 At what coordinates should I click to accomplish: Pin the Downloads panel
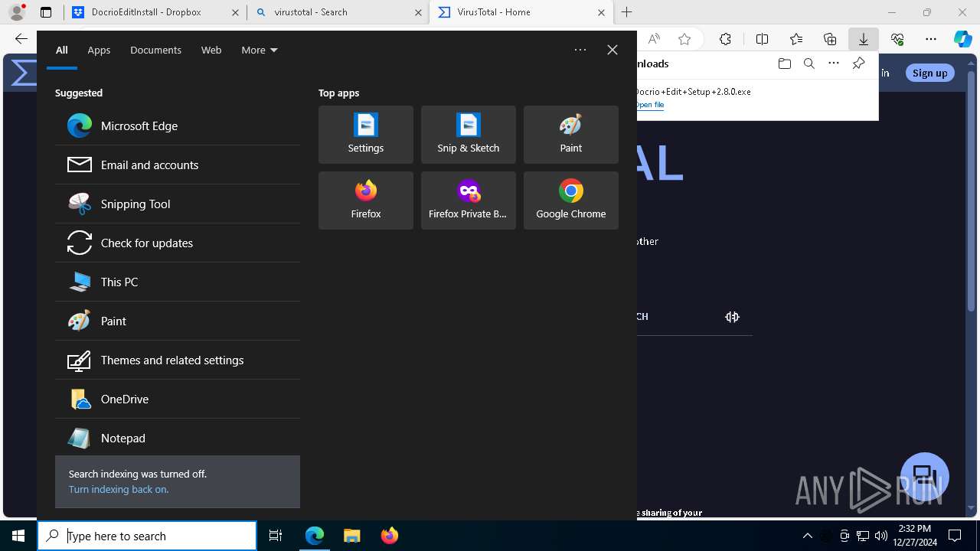tap(859, 64)
